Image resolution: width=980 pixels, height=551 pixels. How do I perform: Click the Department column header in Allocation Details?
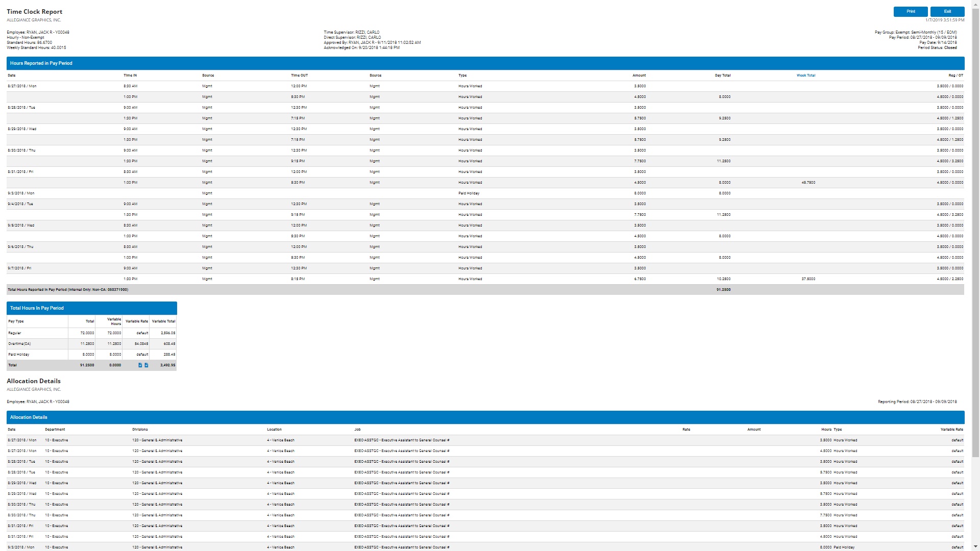click(x=55, y=430)
